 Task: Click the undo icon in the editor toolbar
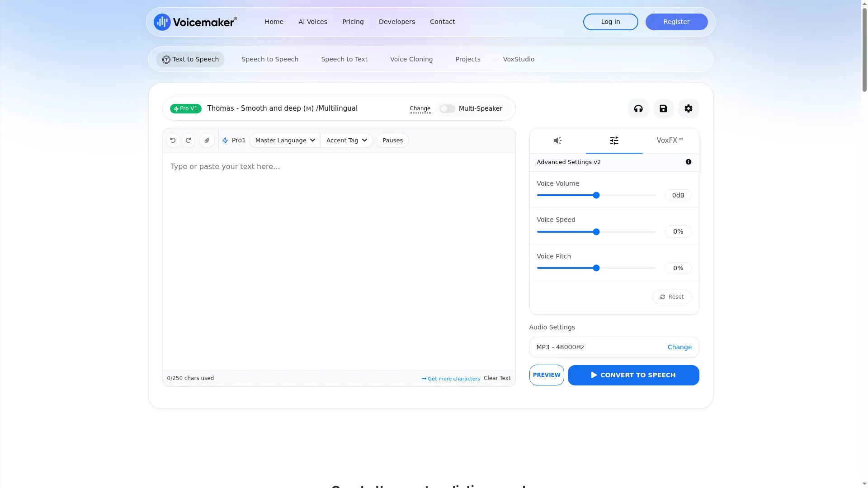[173, 141]
